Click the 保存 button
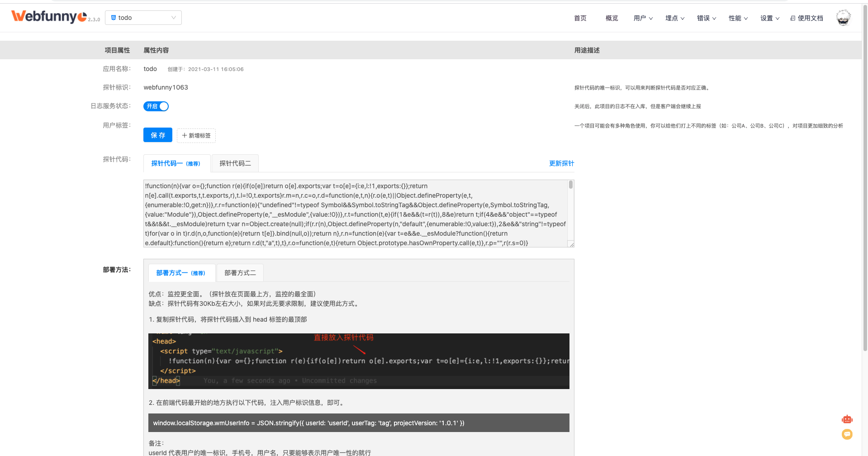 click(x=158, y=135)
